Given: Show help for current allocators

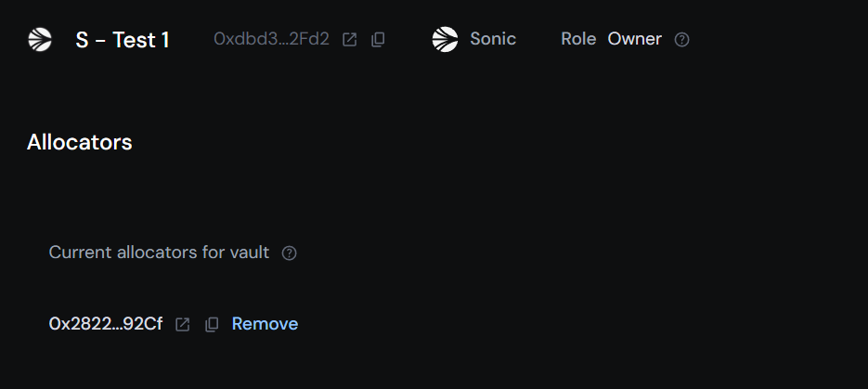Looking at the screenshot, I should pyautogui.click(x=289, y=253).
